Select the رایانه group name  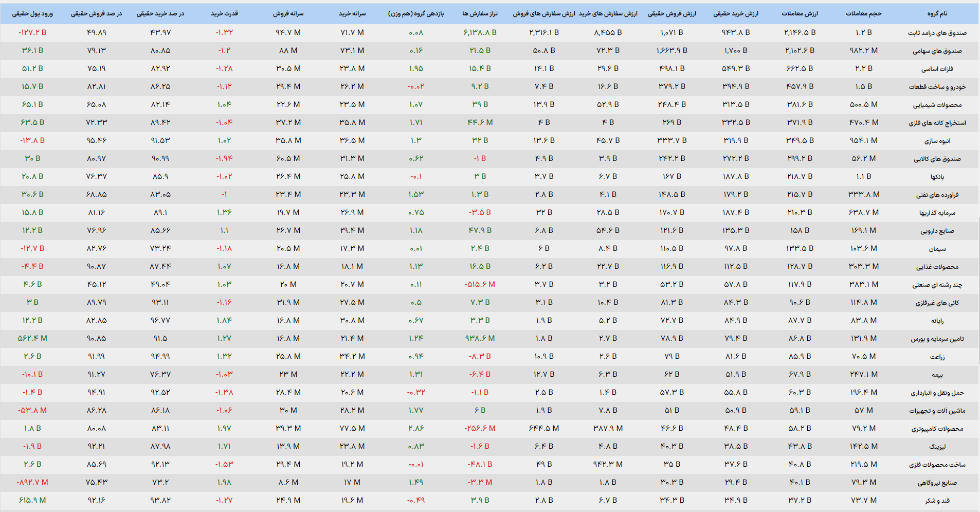click(937, 321)
